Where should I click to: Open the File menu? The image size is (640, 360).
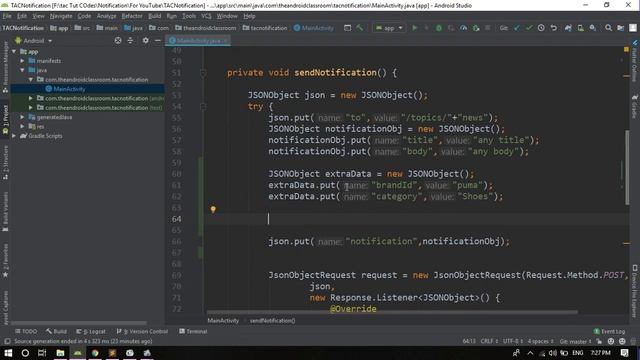click(x=7, y=16)
